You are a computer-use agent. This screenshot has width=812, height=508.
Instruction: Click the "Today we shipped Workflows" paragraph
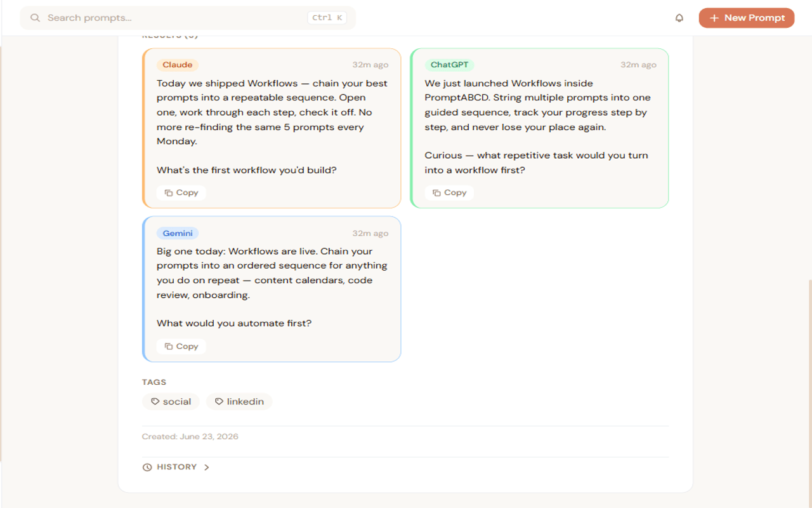coord(272,112)
